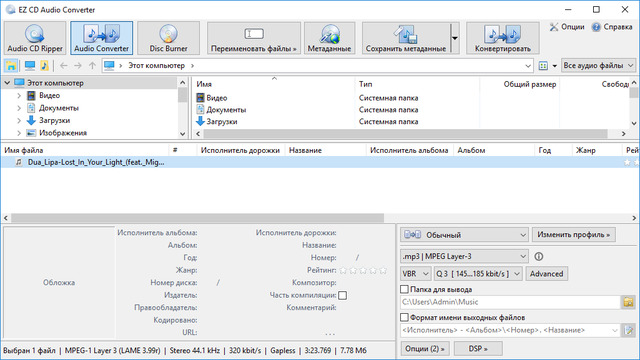The width and height of the screenshot is (640, 360).
Task: Click Сохранить метаданные button
Action: [406, 38]
